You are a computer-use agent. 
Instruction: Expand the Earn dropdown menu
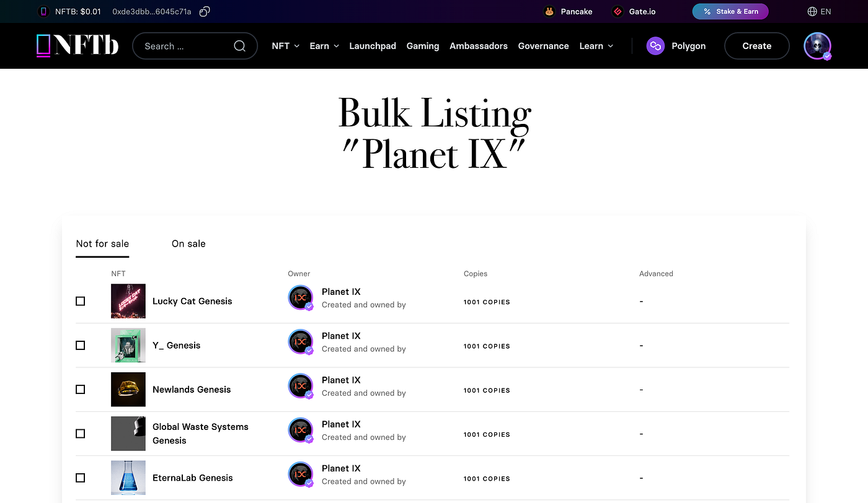(324, 46)
